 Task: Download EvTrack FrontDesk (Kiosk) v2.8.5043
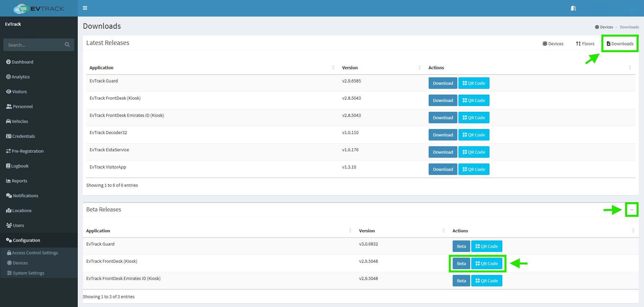[443, 100]
